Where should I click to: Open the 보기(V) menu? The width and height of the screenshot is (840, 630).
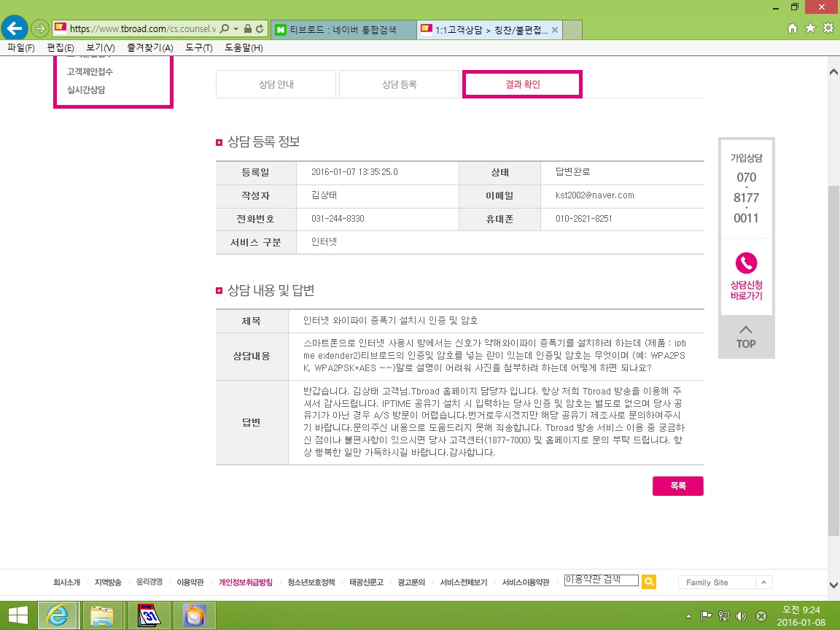[100, 47]
